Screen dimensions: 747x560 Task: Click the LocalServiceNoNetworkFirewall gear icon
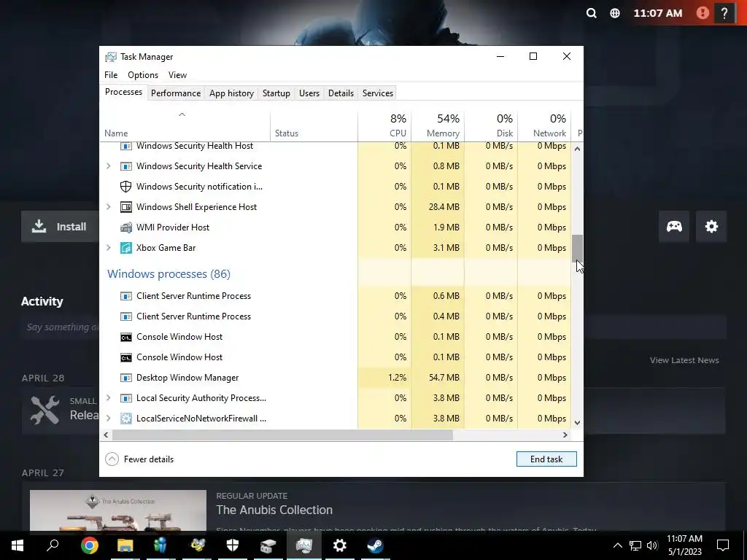pyautogui.click(x=125, y=419)
